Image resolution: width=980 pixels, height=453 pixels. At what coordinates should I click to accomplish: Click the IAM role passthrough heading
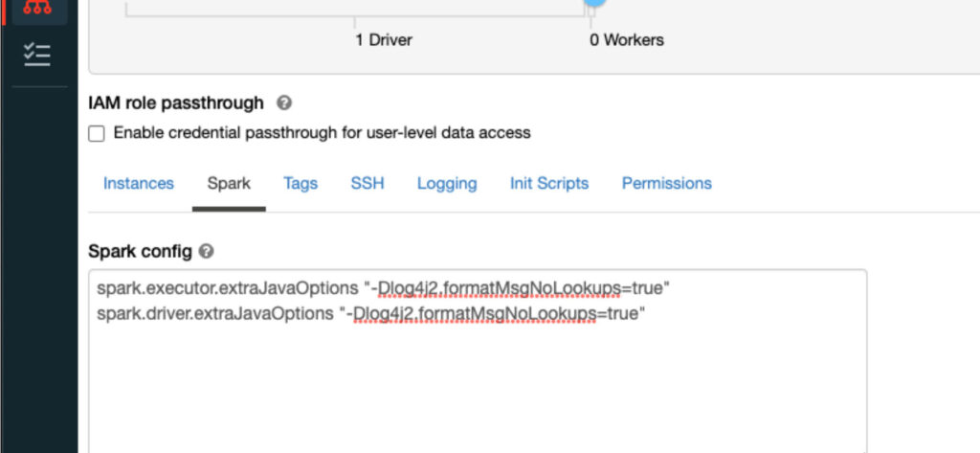[x=175, y=102]
